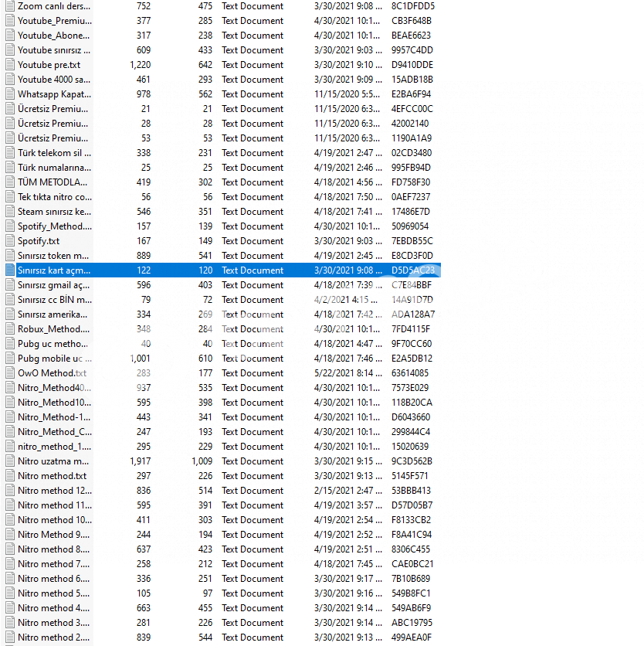The height and width of the screenshot is (646, 644).
Task: Click the document icon next to Nitro method 12
Action: [x=10, y=490]
